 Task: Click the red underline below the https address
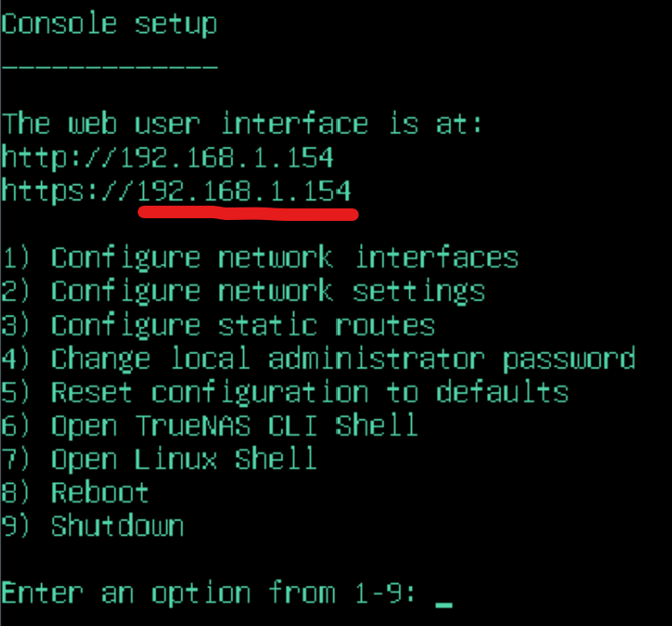[x=248, y=214]
